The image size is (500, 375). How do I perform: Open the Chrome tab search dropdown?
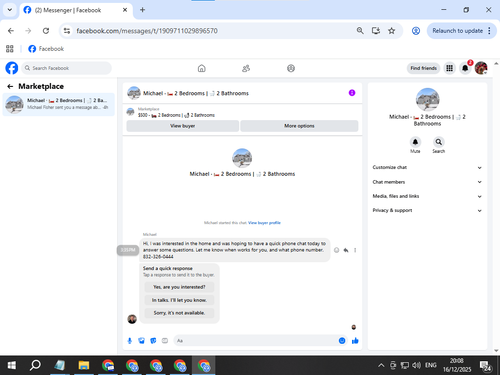point(10,10)
